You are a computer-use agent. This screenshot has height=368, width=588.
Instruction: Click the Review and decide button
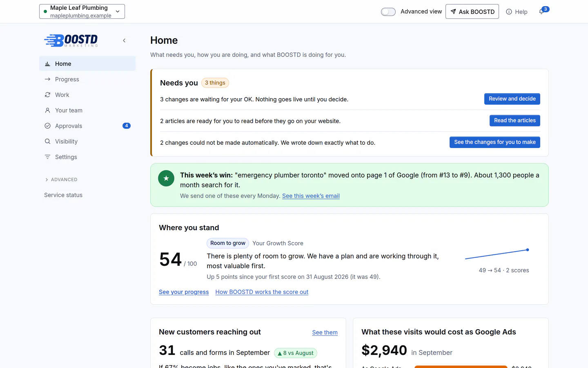512,99
